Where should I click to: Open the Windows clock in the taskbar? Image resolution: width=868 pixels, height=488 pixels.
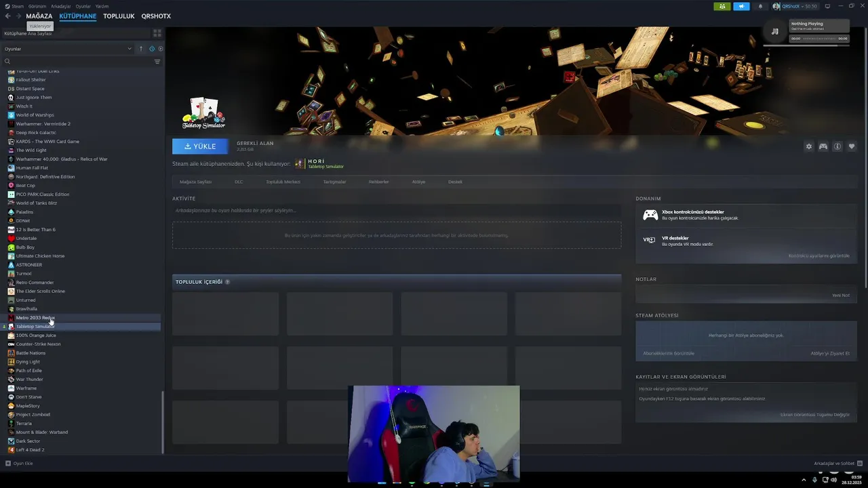(852, 480)
